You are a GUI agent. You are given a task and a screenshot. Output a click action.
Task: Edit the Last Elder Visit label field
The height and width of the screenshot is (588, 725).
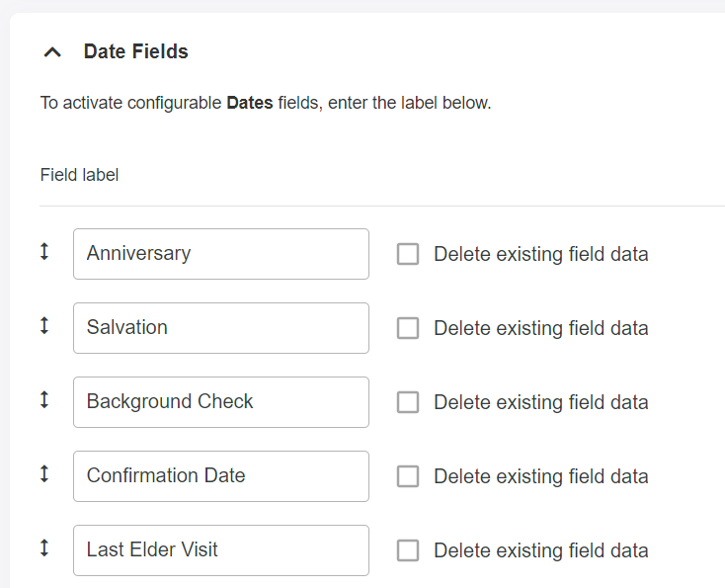220,550
